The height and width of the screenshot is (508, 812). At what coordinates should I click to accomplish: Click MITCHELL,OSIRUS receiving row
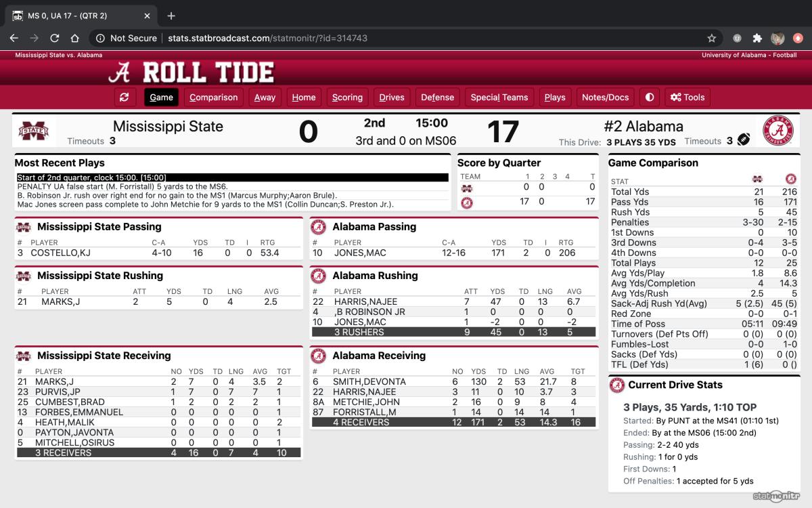click(x=158, y=442)
